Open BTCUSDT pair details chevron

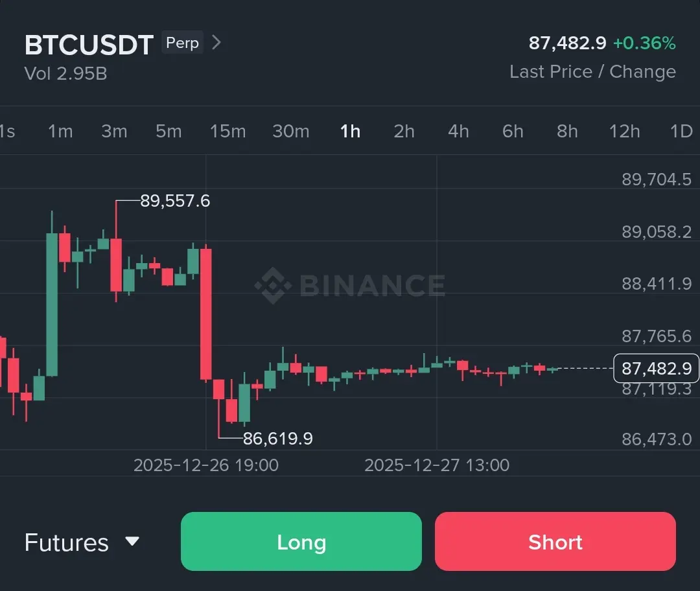216,43
